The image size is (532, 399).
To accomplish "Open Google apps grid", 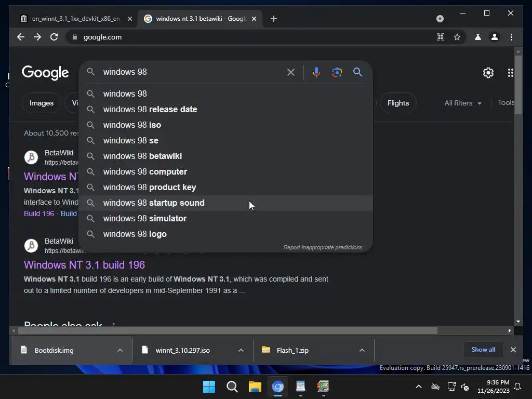I will coord(510,73).
